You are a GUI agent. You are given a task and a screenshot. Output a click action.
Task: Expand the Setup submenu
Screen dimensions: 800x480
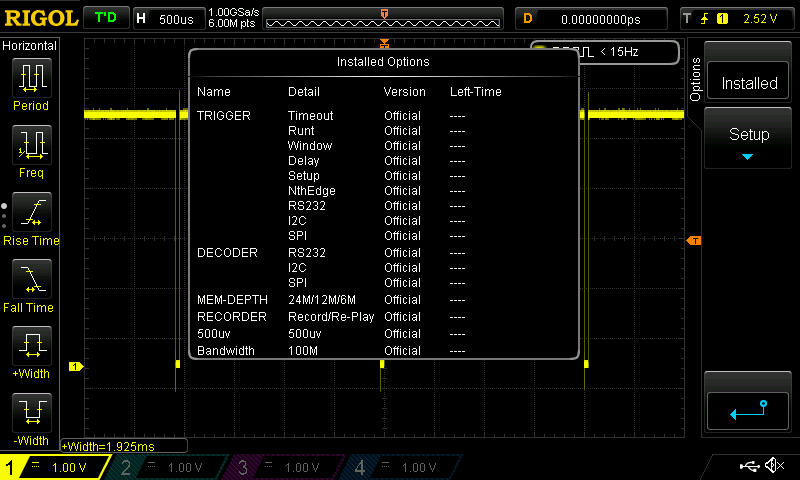click(x=748, y=141)
